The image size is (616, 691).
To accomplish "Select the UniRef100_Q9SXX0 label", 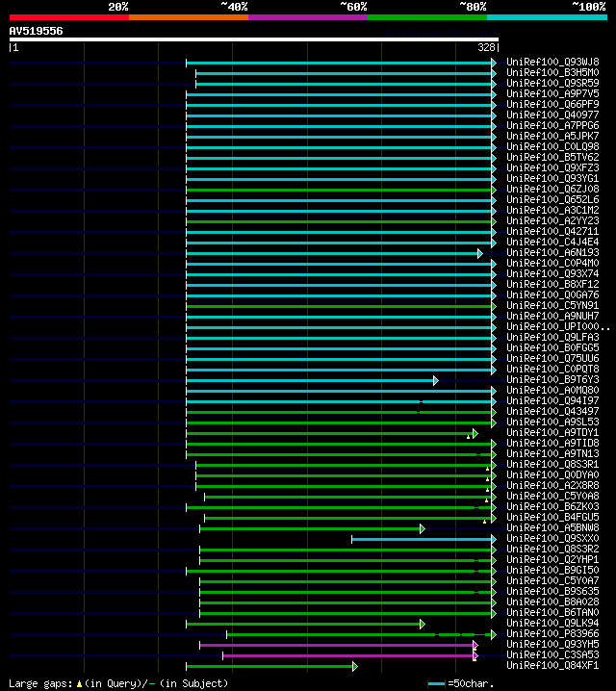I will [x=552, y=538].
